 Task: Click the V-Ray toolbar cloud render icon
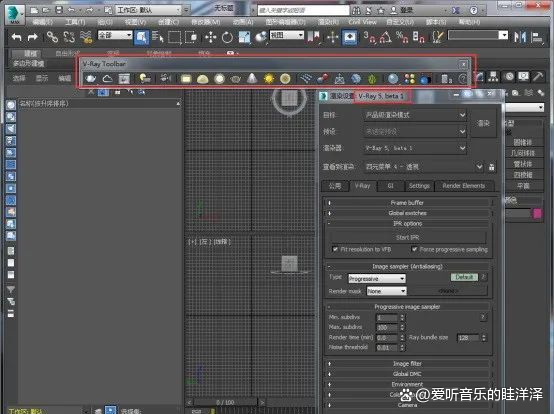point(107,78)
